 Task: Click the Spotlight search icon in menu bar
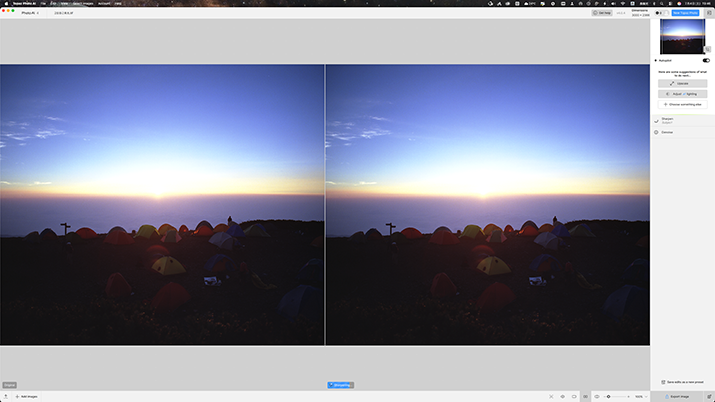click(662, 3)
